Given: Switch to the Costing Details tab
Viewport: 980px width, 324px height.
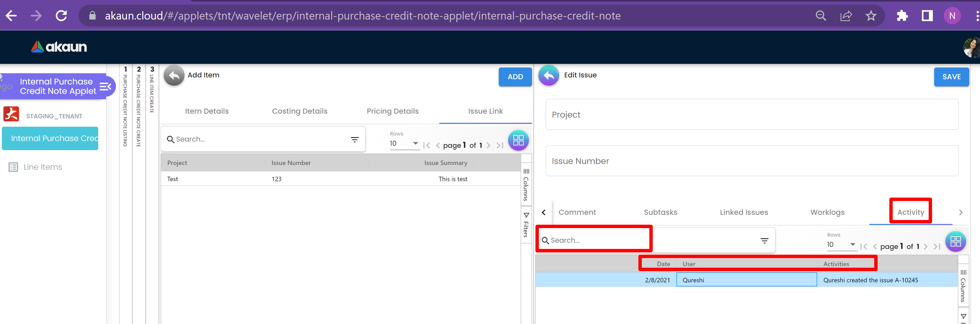Looking at the screenshot, I should point(299,111).
